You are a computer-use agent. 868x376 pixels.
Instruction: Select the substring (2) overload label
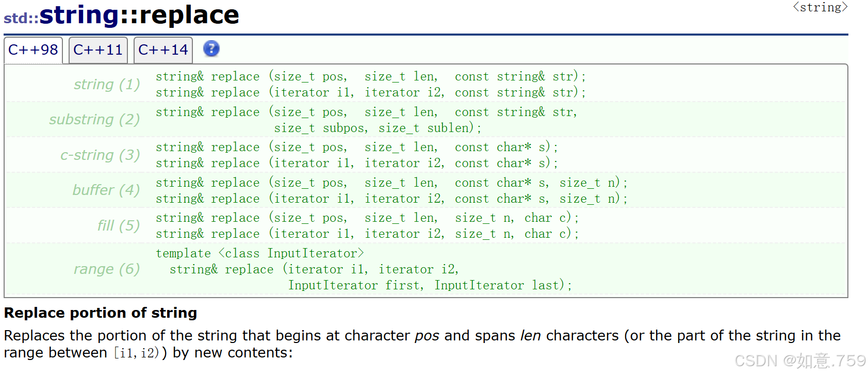(94, 119)
